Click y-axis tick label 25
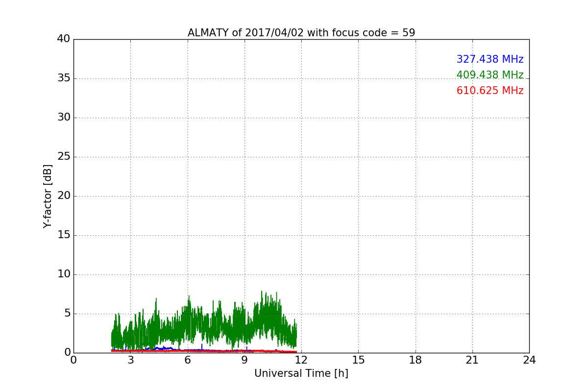The image size is (588, 392). [x=64, y=157]
